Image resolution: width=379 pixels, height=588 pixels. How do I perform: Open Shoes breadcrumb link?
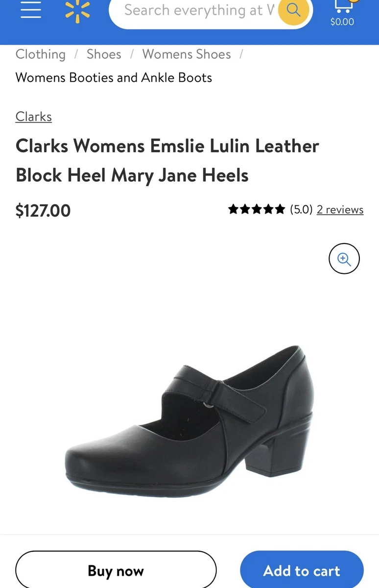(104, 54)
